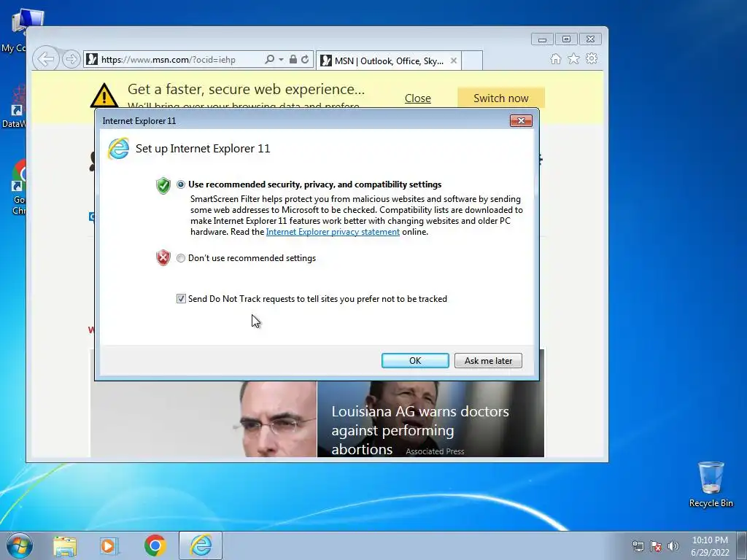
Task: Click the red shield icon
Action: [x=163, y=257]
